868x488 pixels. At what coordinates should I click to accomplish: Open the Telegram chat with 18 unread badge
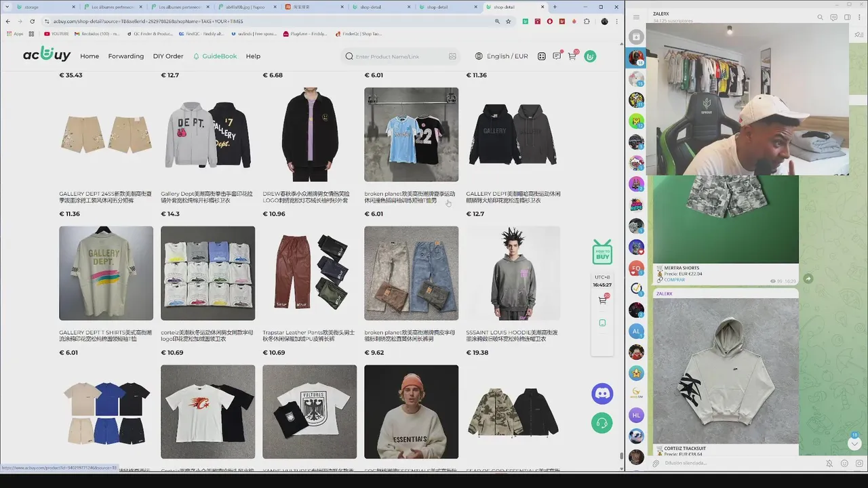point(636,58)
